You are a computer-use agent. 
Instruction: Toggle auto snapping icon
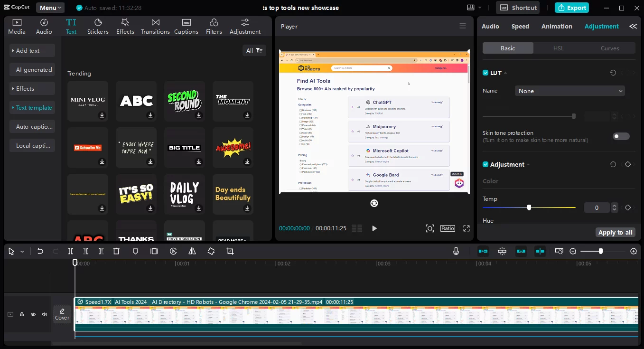[x=502, y=251]
